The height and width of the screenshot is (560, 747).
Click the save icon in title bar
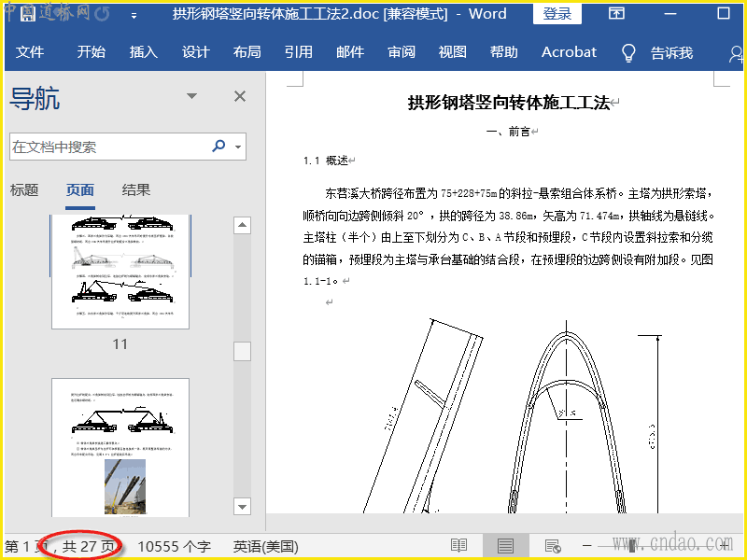[28, 14]
